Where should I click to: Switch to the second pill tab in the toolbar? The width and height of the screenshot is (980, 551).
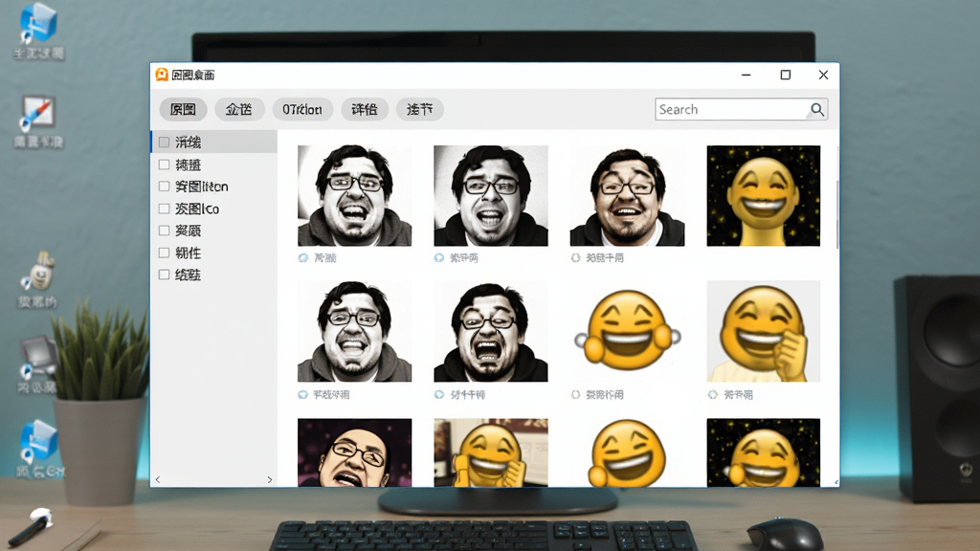tap(239, 109)
